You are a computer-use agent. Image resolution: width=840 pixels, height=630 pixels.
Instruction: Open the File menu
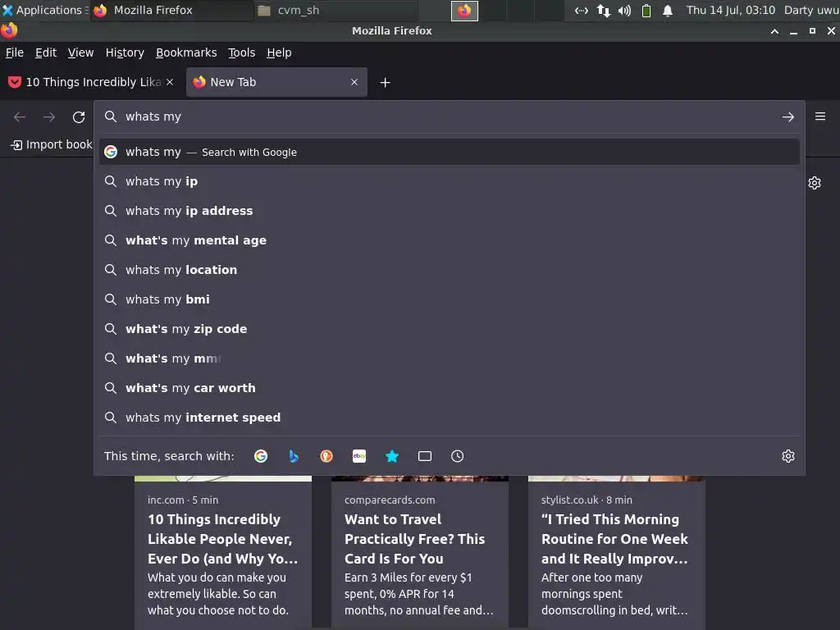point(15,52)
